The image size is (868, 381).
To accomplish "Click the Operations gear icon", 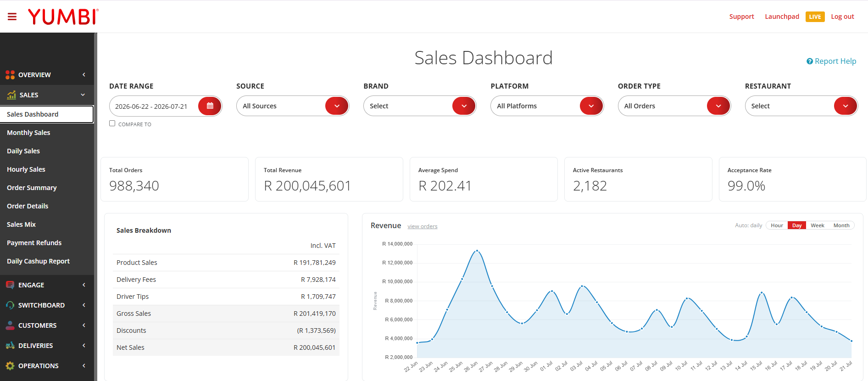I will point(10,366).
